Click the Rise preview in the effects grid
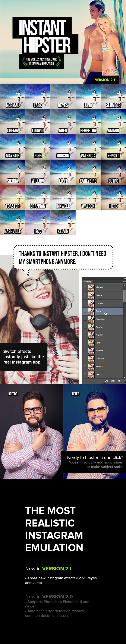This screenshot has height=644, width=126. [38, 147]
